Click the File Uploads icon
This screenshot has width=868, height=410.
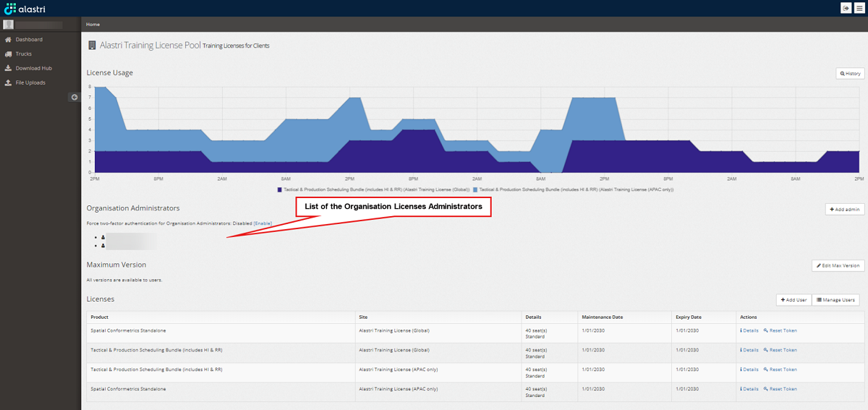point(9,83)
